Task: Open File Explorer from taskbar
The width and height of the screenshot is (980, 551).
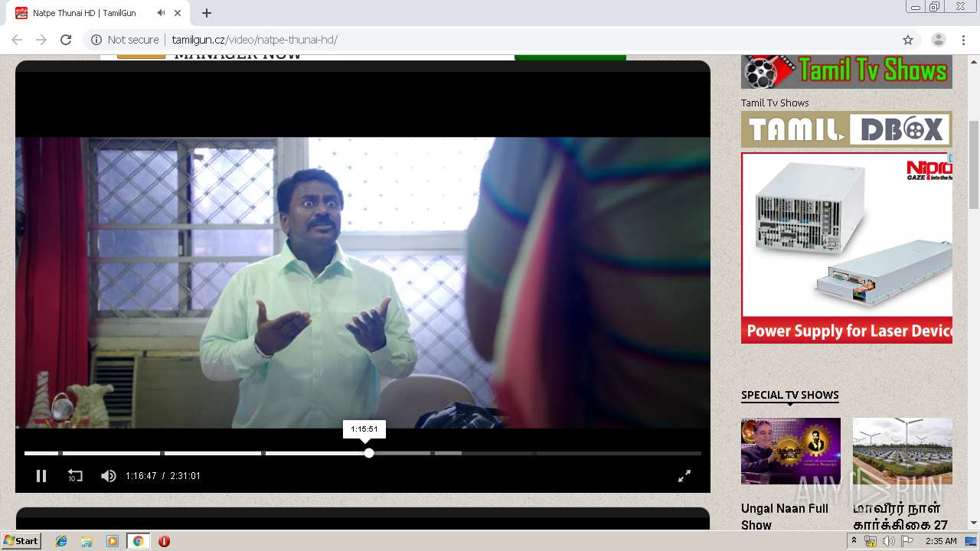Action: tap(87, 541)
